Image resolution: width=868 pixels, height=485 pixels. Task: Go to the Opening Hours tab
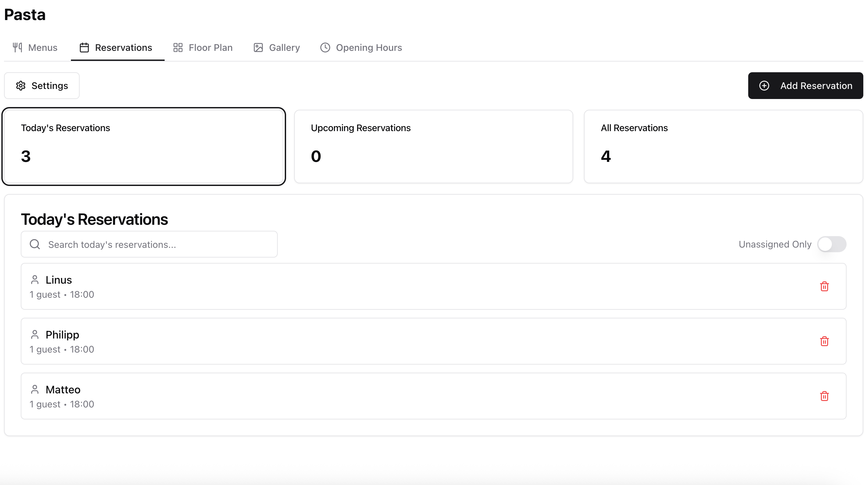(361, 47)
